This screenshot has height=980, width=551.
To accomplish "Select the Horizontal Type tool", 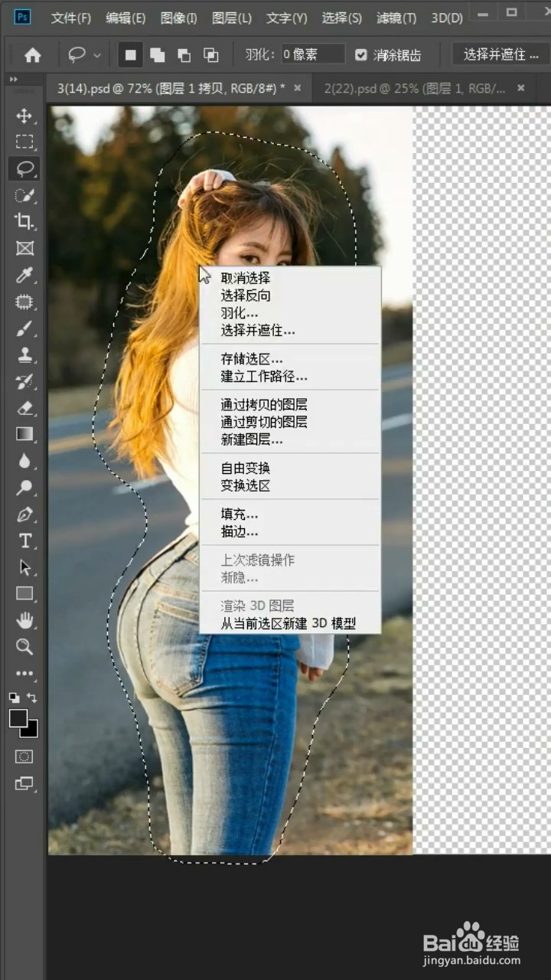I will [x=24, y=541].
